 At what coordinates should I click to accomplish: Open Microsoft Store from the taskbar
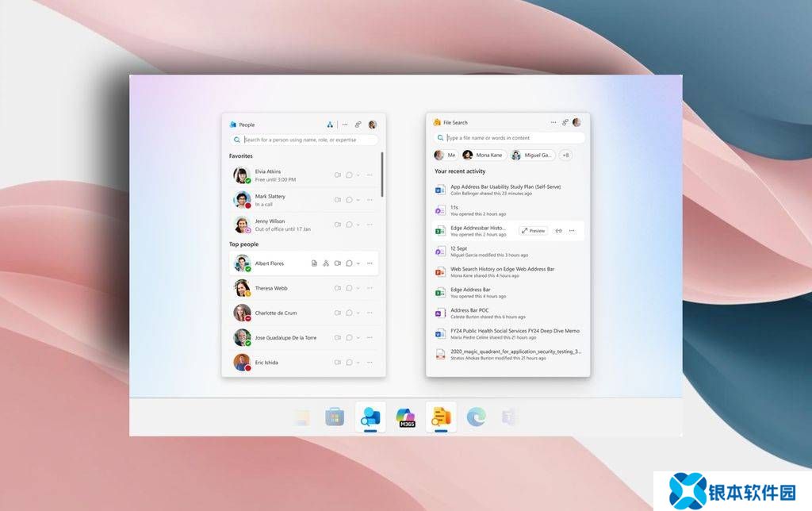pos(335,417)
